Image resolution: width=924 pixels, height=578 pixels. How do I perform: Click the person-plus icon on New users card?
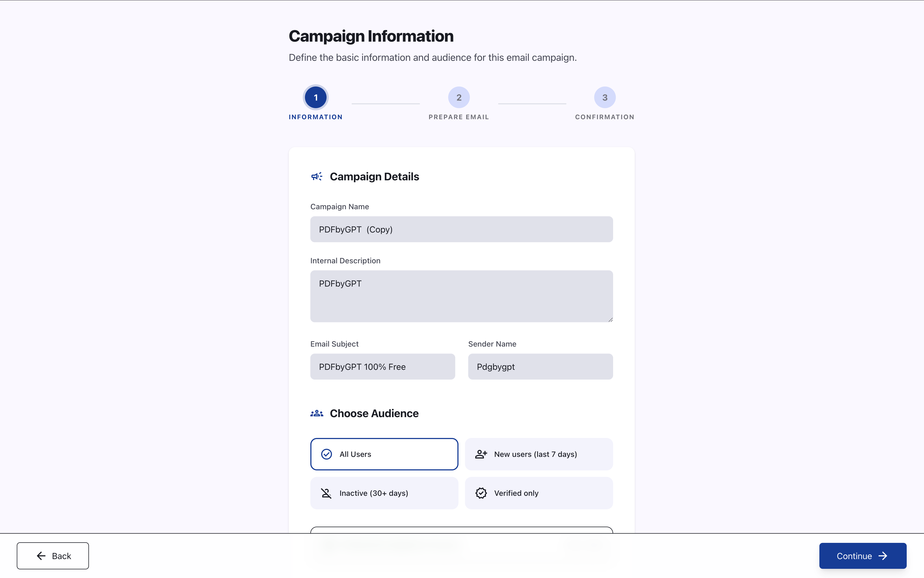click(x=481, y=454)
